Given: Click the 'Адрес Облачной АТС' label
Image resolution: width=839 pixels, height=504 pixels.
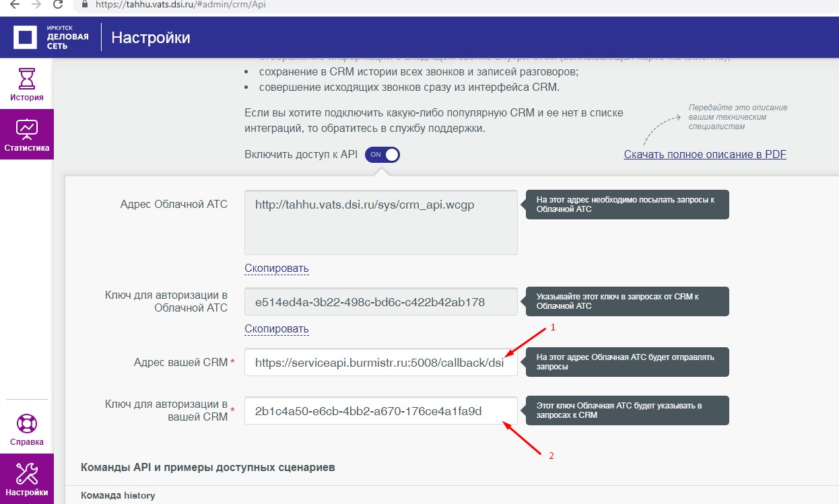Looking at the screenshot, I should pos(174,205).
